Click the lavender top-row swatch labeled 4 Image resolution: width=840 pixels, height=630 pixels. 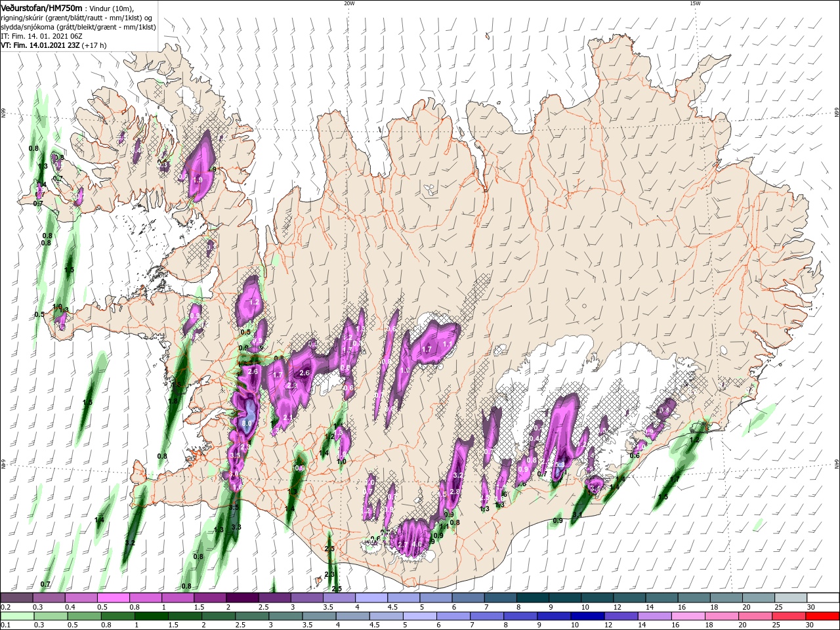[371, 598]
